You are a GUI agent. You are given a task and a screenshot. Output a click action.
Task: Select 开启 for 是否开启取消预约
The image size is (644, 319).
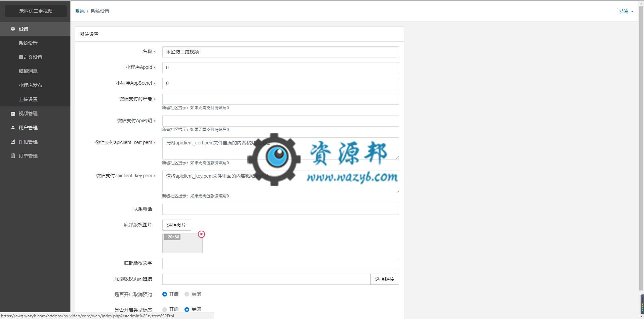[x=165, y=294]
